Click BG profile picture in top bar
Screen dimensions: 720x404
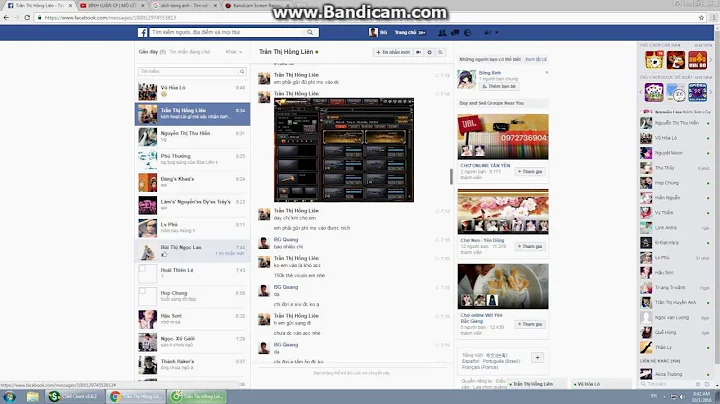click(x=373, y=32)
